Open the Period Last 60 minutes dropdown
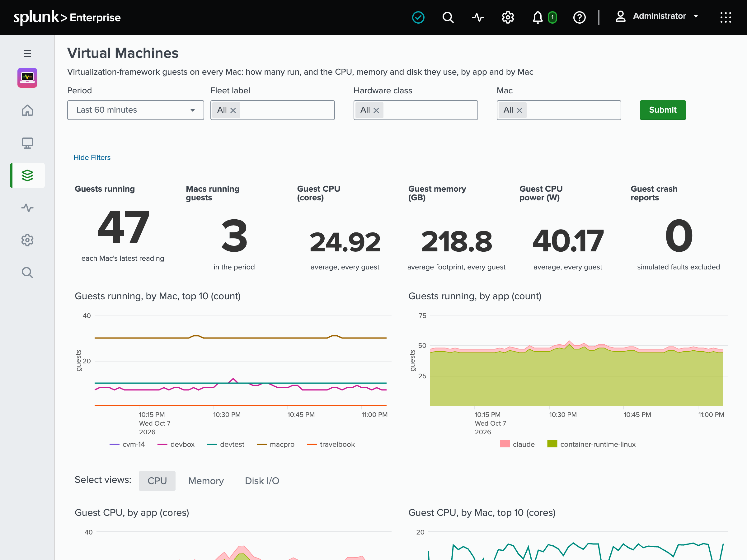The image size is (747, 560). click(x=135, y=110)
